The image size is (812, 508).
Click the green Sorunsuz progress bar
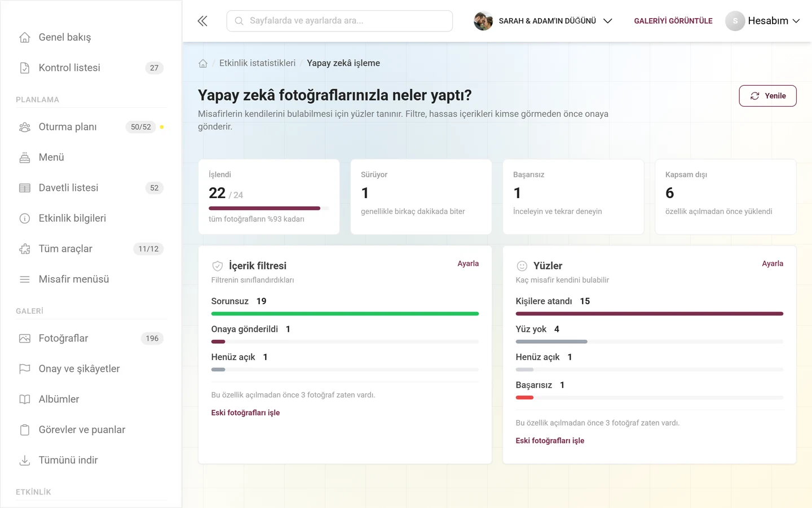pyautogui.click(x=345, y=314)
